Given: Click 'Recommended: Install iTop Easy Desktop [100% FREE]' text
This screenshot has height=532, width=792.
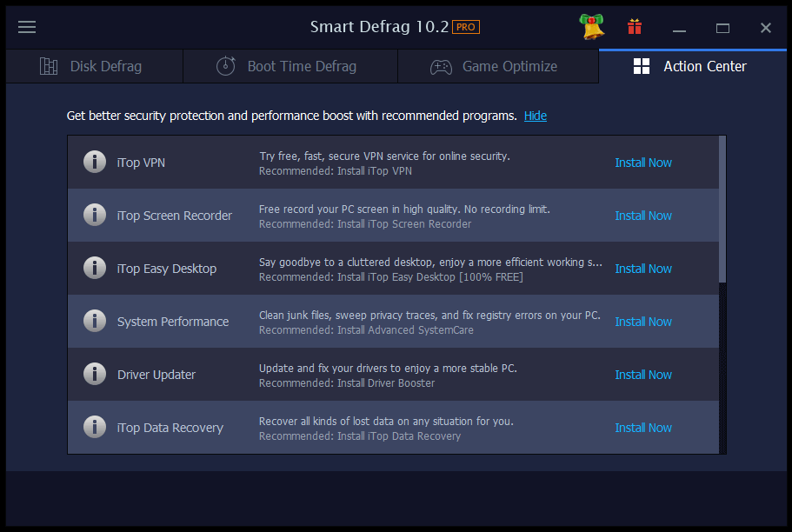Looking at the screenshot, I should (x=391, y=277).
